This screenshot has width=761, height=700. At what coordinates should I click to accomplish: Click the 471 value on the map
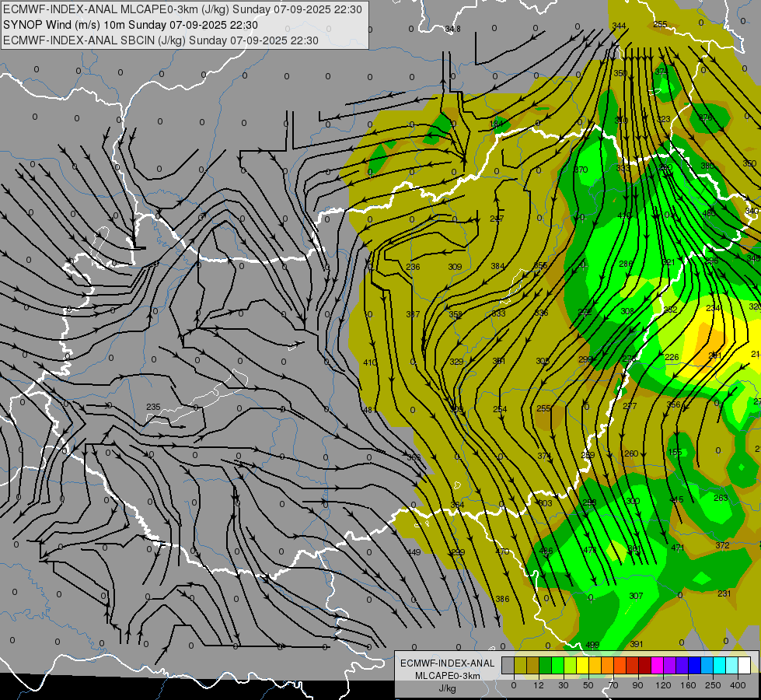tap(678, 548)
